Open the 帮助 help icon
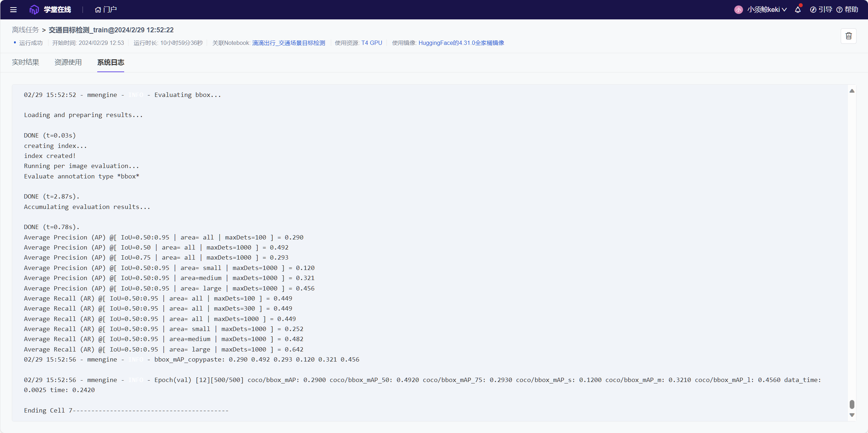This screenshot has width=868, height=433. [x=839, y=10]
